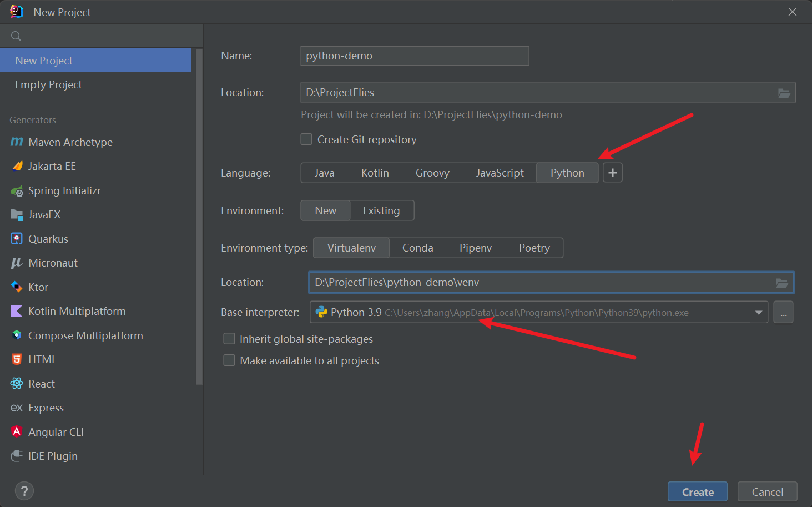Viewport: 812px width, 507px height.
Task: Click the ellipsis button beside interpreter
Action: [x=783, y=312]
